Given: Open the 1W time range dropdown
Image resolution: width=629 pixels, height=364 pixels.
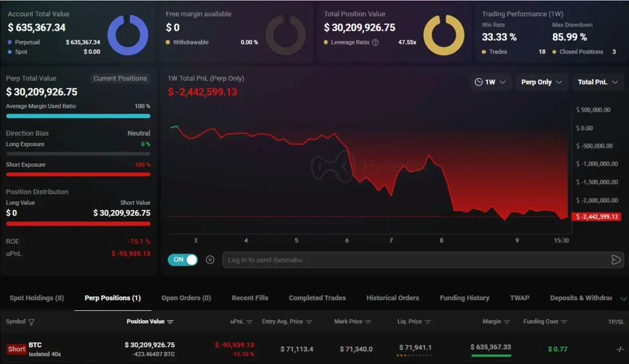Looking at the screenshot, I should tap(491, 82).
